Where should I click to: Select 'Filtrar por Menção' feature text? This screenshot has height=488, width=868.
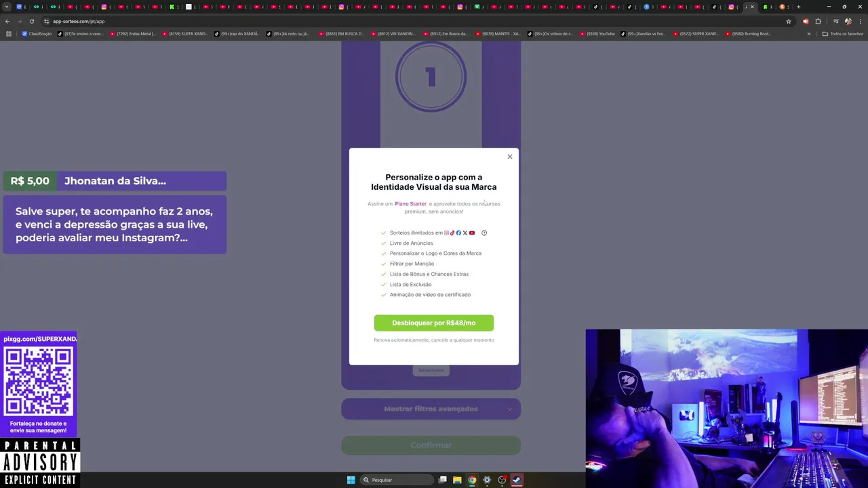[412, 264]
